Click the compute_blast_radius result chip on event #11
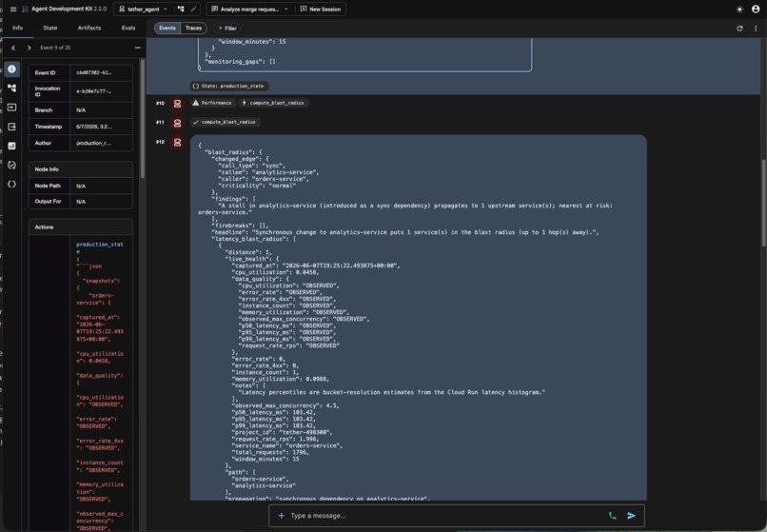Image resolution: width=767 pixels, height=532 pixels. coord(225,122)
